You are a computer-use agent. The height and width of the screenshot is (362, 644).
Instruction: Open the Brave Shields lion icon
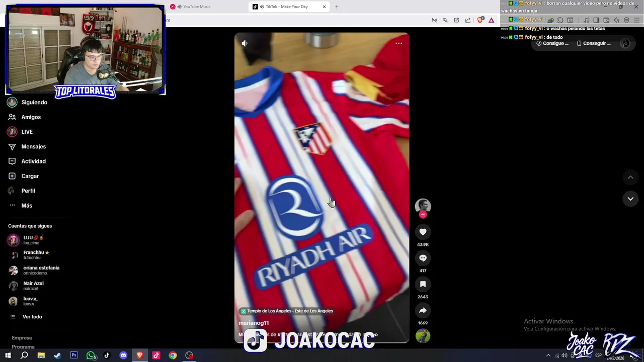tap(480, 20)
